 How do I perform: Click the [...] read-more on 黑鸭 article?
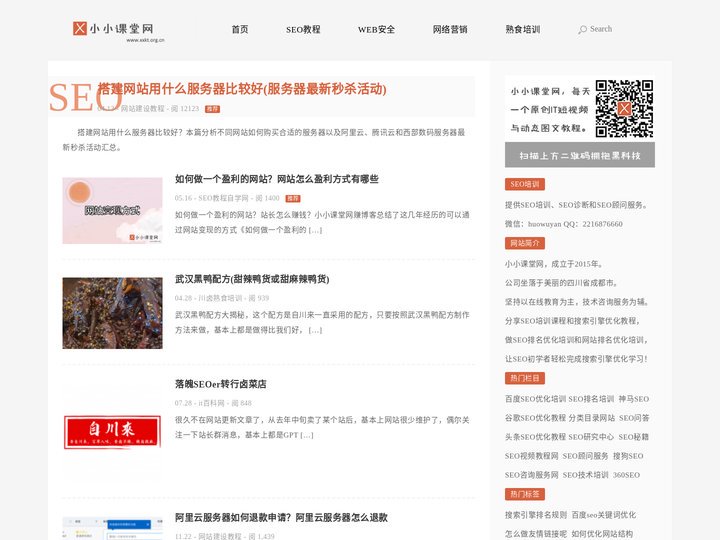[x=315, y=330]
